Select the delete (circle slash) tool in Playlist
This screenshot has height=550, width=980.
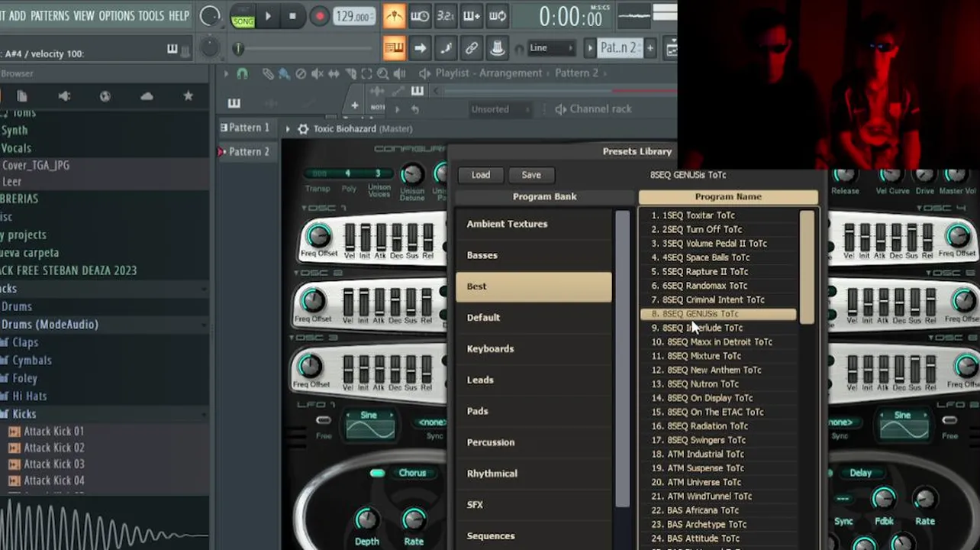pyautogui.click(x=301, y=74)
